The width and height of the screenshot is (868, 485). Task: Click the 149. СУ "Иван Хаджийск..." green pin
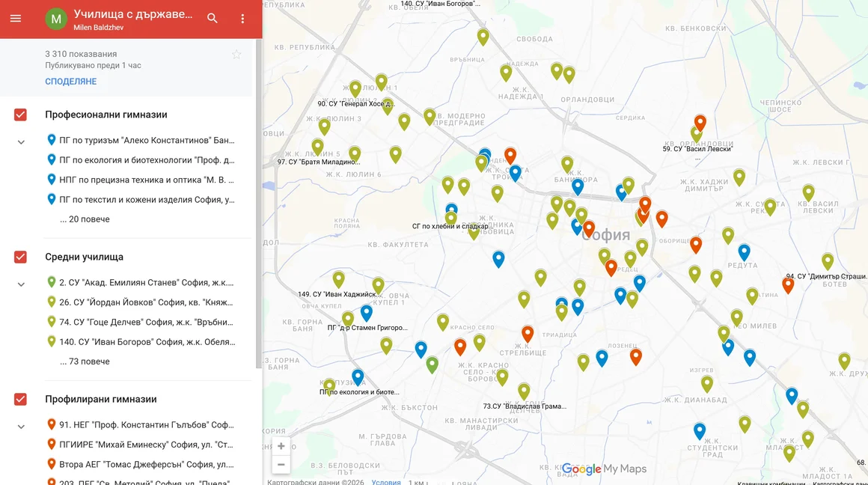click(x=338, y=279)
